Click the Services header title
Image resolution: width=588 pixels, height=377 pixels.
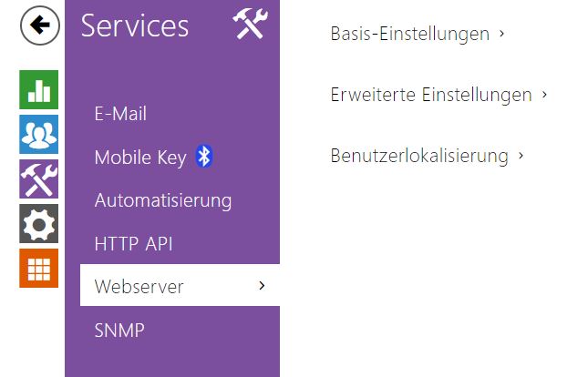[x=135, y=25]
